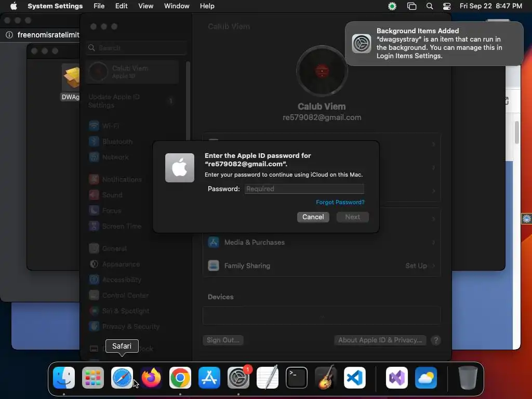Select Bluetooth in the settings sidebar
The image size is (532, 399).
point(132,141)
